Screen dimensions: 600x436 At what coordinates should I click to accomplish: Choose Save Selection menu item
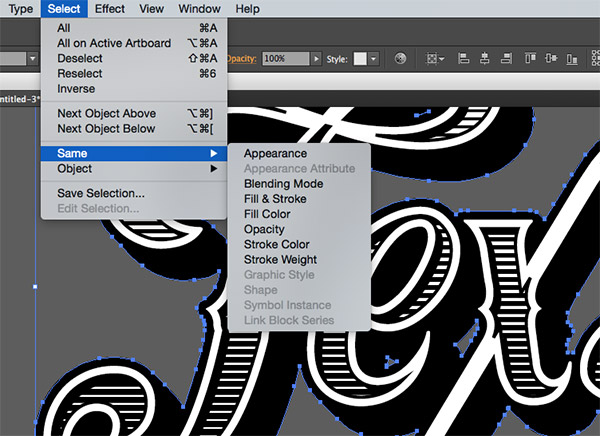(134, 193)
